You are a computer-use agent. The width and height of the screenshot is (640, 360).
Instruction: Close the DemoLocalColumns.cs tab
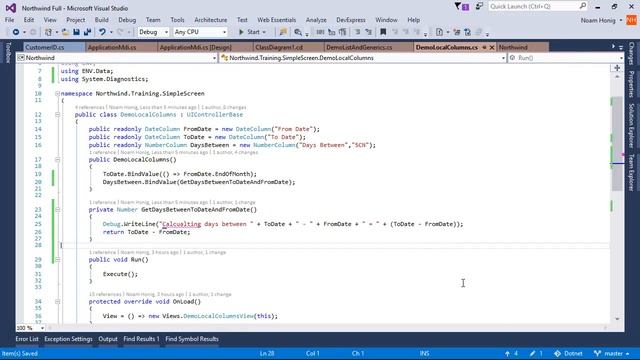(492, 47)
